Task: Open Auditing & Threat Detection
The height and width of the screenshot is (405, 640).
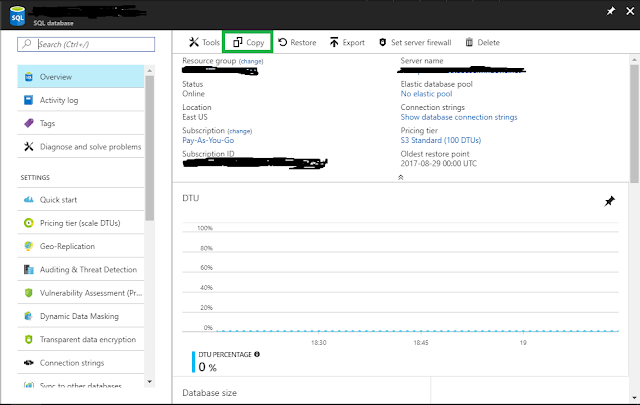Action: point(81,269)
